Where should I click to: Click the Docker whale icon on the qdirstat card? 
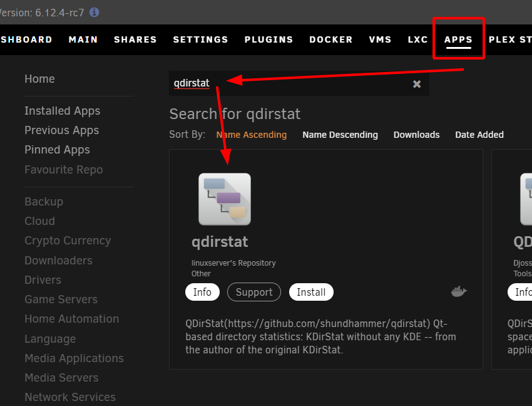pos(459,291)
